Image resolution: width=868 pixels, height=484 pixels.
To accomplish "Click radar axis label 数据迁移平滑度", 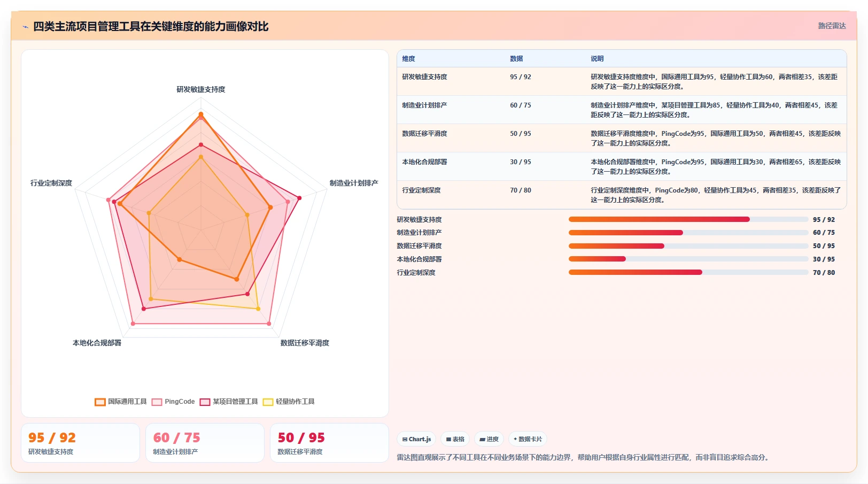I will (305, 343).
